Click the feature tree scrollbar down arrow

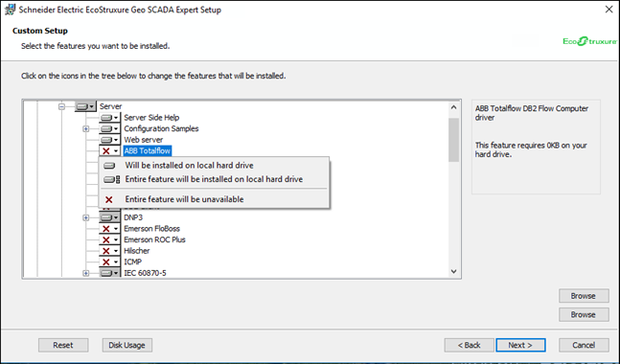pos(453,271)
